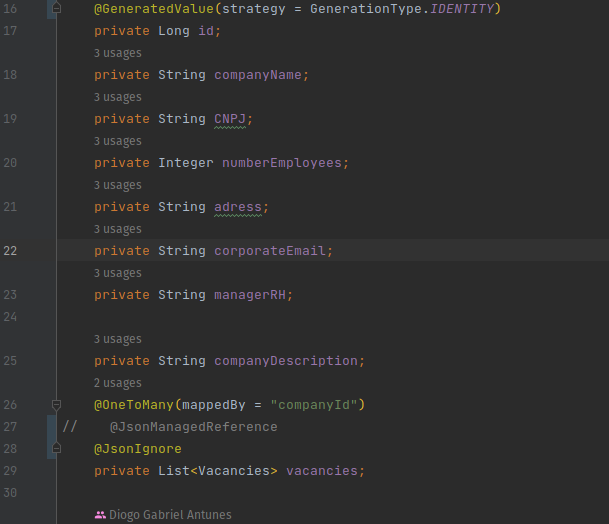This screenshot has height=524, width=609.
Task: Select line number 26 in the gutter
Action: coord(10,405)
